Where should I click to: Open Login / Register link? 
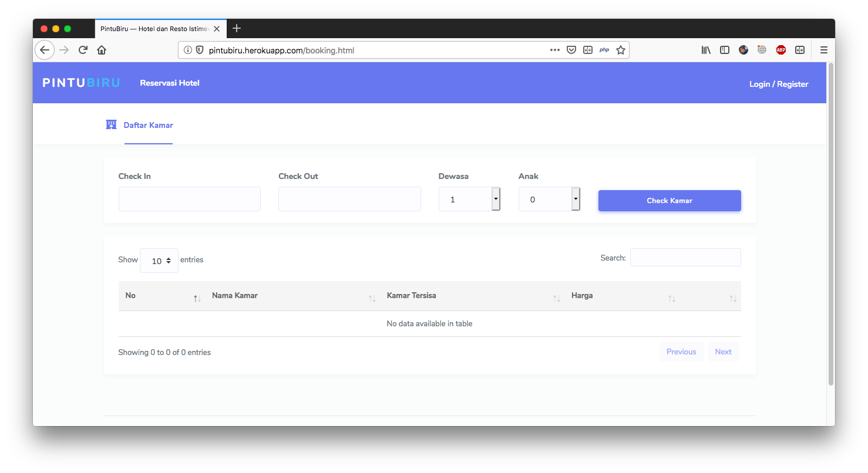pos(779,84)
